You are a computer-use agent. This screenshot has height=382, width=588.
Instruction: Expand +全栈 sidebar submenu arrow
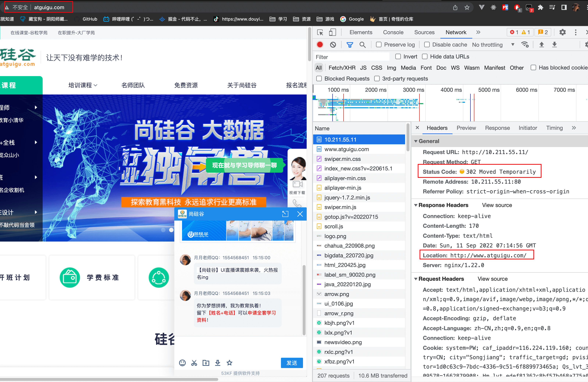[36, 142]
